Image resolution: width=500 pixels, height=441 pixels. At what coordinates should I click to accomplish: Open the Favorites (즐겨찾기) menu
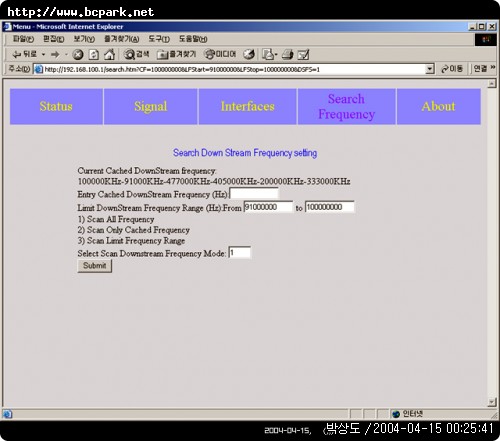121,39
